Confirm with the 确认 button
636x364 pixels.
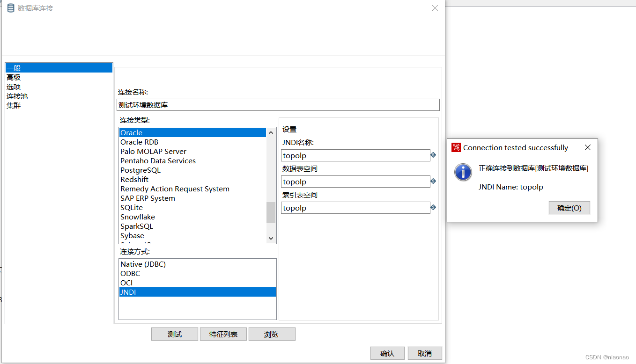387,353
